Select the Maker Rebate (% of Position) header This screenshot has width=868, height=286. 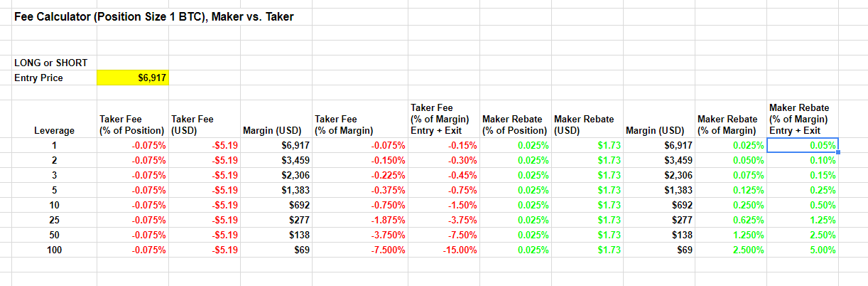[515, 125]
